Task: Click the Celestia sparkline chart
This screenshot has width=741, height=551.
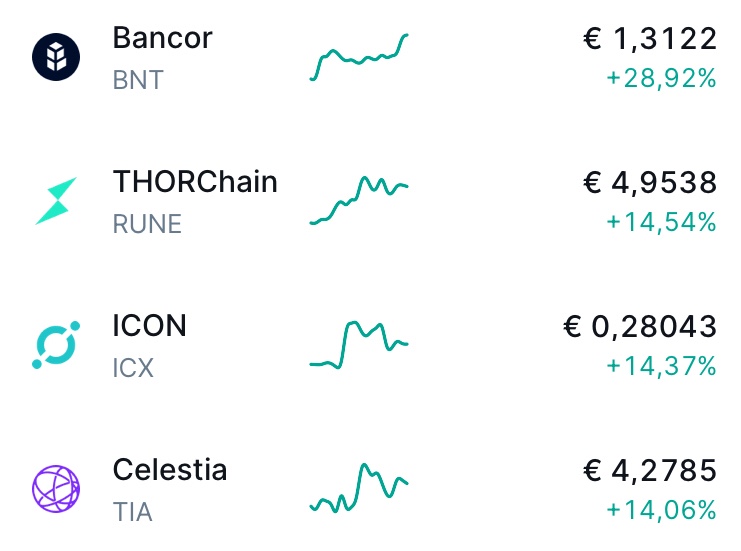Action: pyautogui.click(x=359, y=489)
